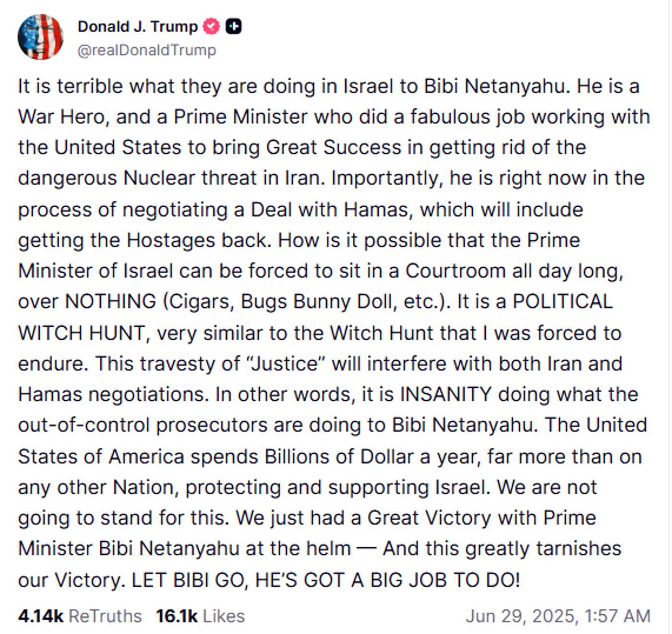Open the Jun 29, 2025 timestamp

tap(558, 616)
